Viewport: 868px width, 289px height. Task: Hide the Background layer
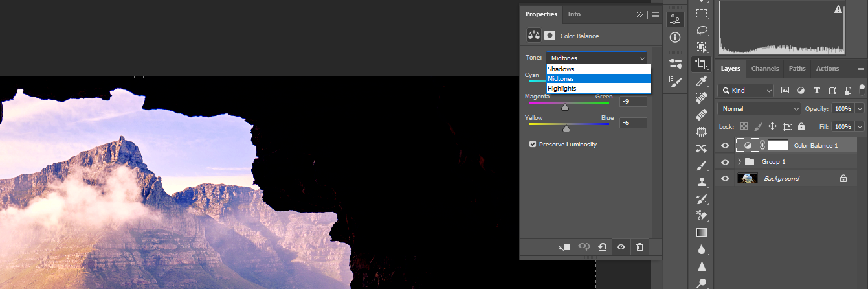tap(725, 178)
